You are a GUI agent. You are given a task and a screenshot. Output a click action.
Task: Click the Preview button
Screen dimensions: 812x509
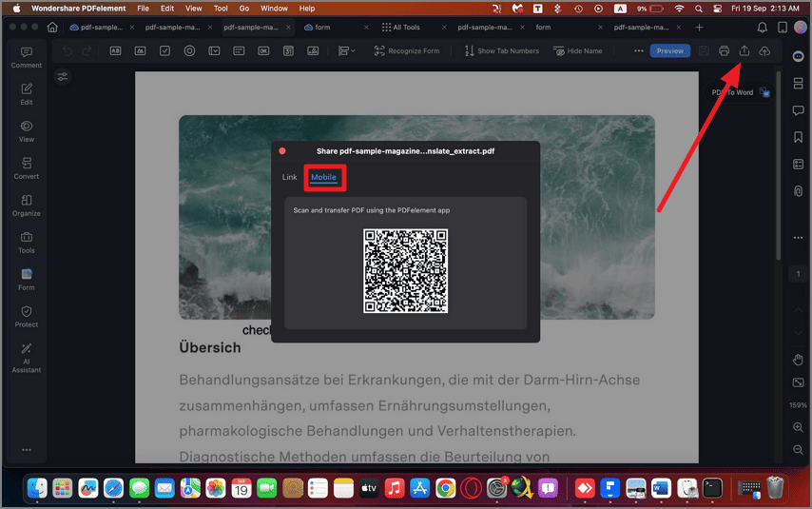click(x=670, y=50)
